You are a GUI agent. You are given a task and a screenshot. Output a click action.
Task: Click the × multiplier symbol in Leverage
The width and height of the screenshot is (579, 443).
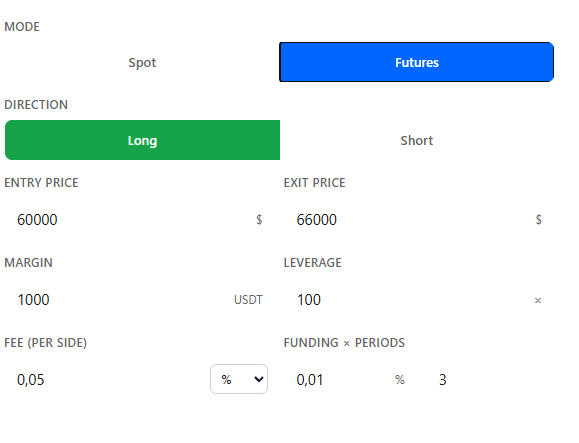pyautogui.click(x=538, y=301)
